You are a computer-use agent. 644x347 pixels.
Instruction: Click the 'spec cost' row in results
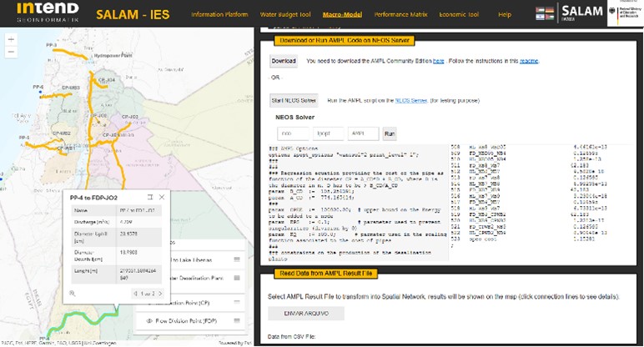click(x=523, y=239)
